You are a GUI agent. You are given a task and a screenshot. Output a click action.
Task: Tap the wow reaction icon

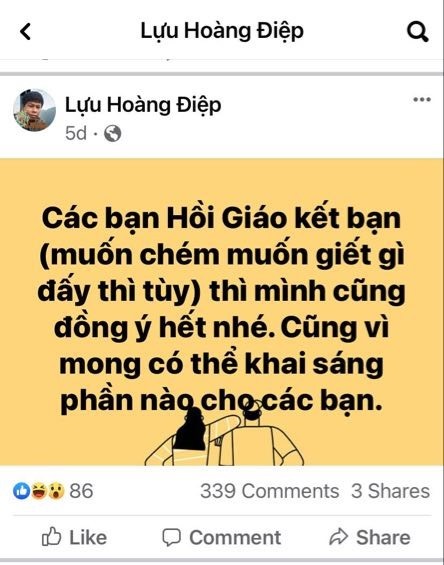[x=56, y=491]
